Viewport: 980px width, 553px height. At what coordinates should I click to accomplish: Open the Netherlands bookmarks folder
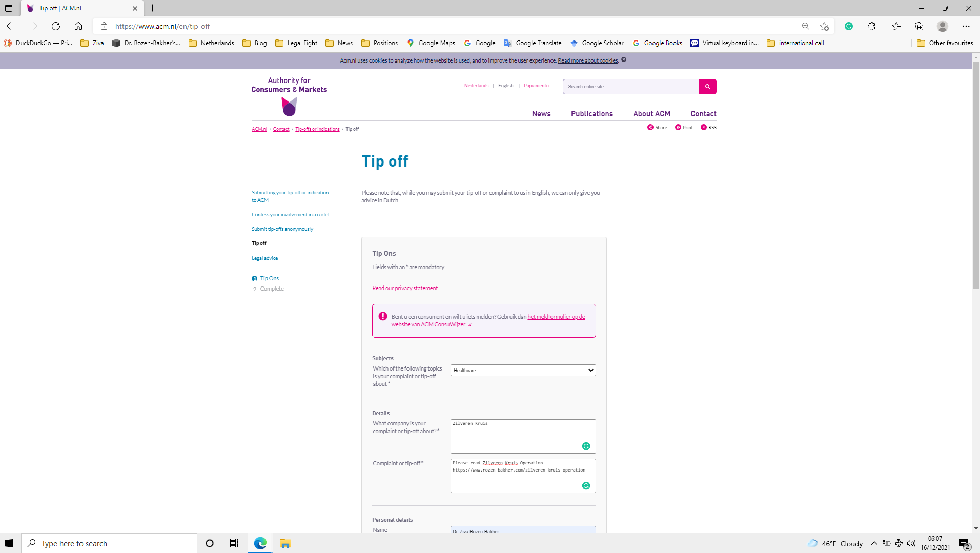pyautogui.click(x=211, y=43)
